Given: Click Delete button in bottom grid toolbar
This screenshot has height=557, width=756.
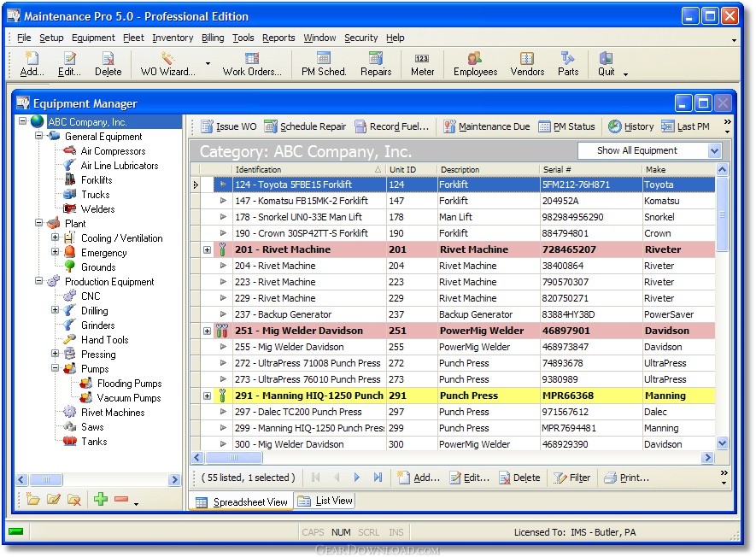Looking at the screenshot, I should (x=519, y=478).
